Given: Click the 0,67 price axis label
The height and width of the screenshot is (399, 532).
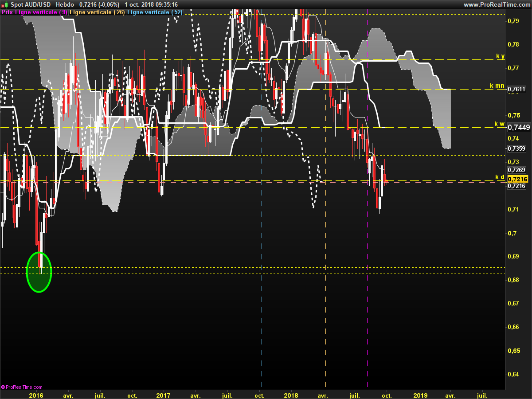Looking at the screenshot, I should (514, 304).
